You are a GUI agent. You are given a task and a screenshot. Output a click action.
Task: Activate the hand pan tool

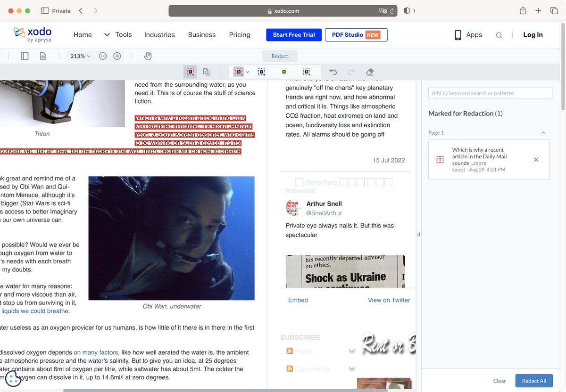pos(148,56)
